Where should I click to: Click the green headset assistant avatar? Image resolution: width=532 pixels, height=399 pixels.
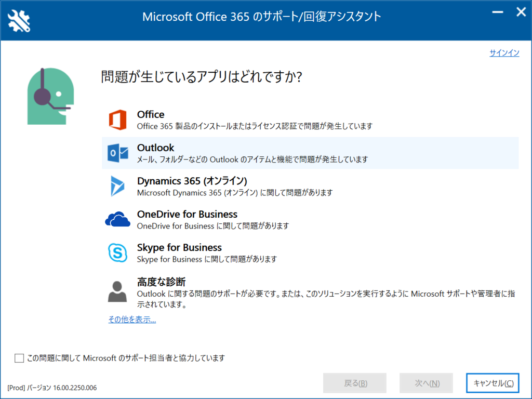click(x=50, y=96)
